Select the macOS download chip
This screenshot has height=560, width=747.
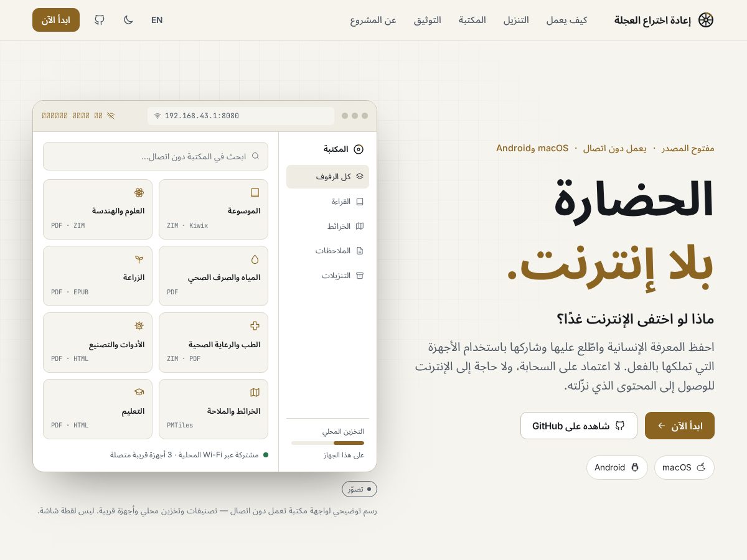684,467
